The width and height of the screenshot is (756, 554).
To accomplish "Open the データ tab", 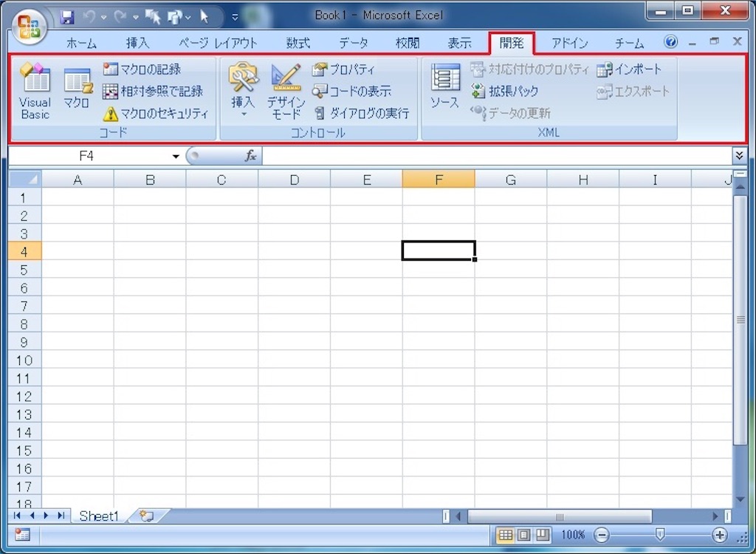I will point(354,44).
